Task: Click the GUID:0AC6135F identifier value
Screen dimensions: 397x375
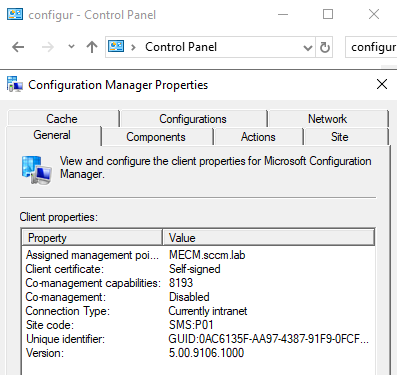Action: (x=268, y=339)
